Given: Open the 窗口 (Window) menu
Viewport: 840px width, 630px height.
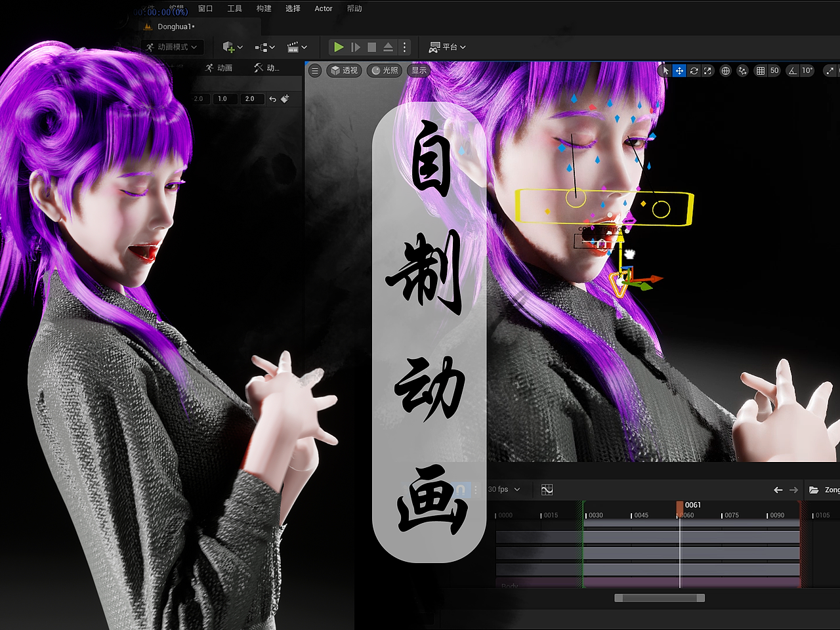Looking at the screenshot, I should [205, 9].
